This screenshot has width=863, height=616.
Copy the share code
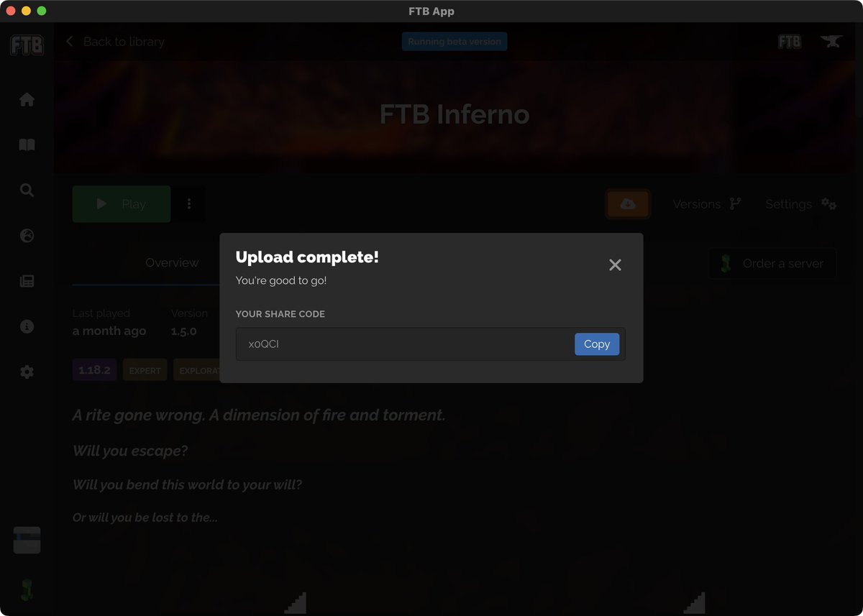pos(596,344)
